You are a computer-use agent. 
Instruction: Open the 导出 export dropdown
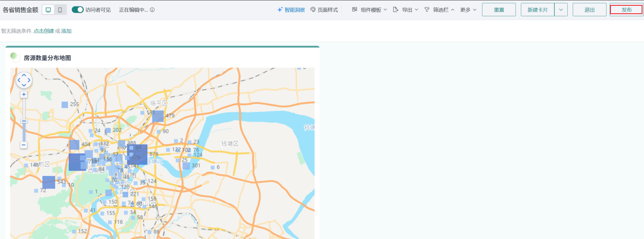click(x=406, y=10)
